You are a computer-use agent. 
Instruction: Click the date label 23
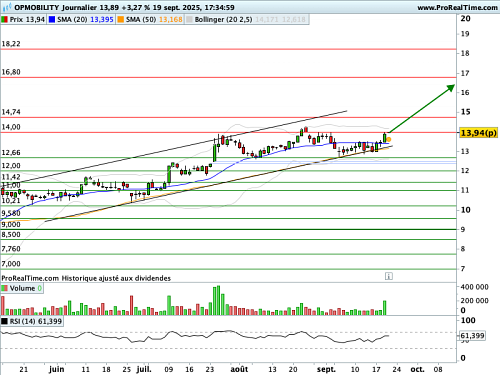tap(210, 369)
